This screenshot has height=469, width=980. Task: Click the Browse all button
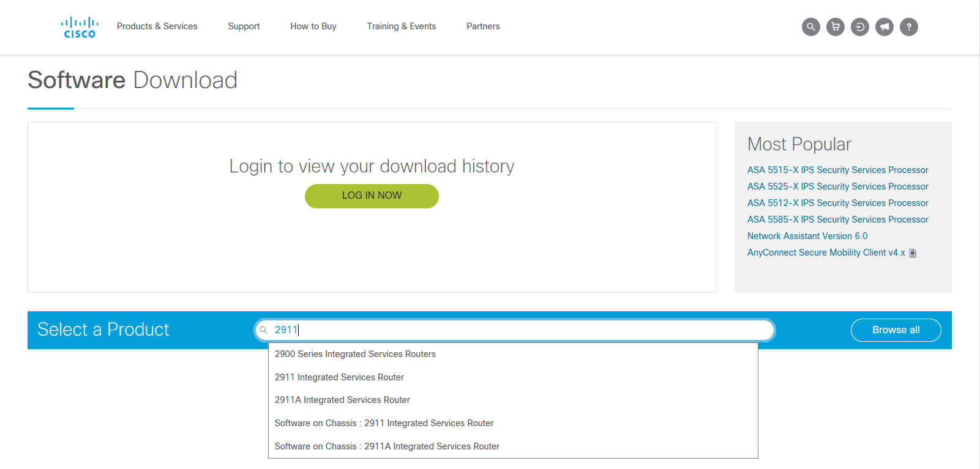tap(896, 330)
